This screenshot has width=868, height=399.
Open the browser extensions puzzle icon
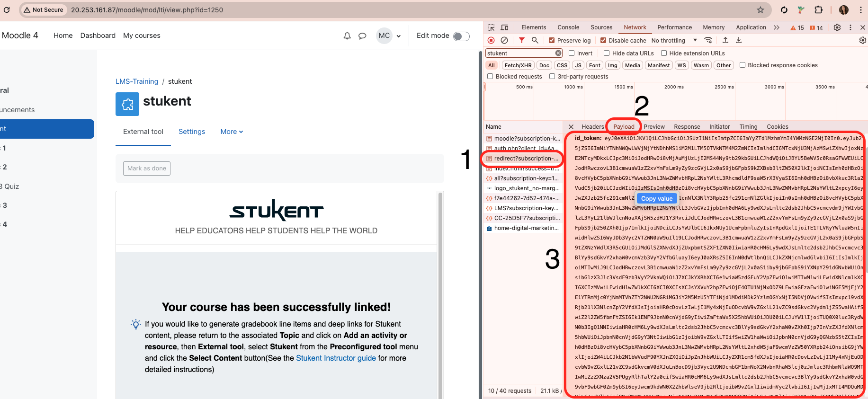tap(818, 10)
